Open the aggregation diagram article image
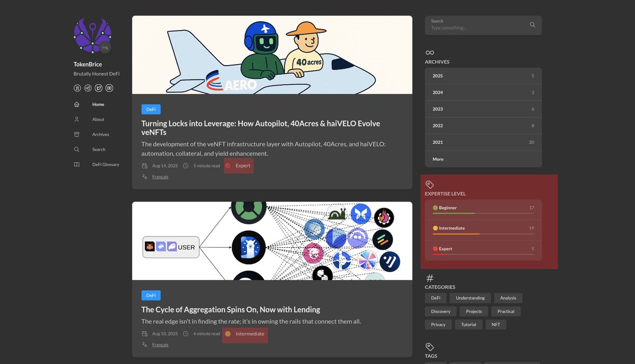635x364 pixels. [x=272, y=241]
